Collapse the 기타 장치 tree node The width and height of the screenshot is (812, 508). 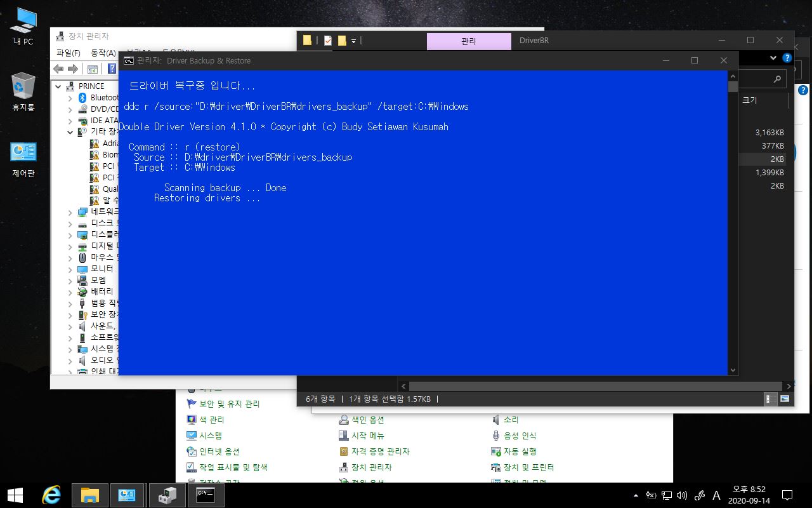click(70, 132)
